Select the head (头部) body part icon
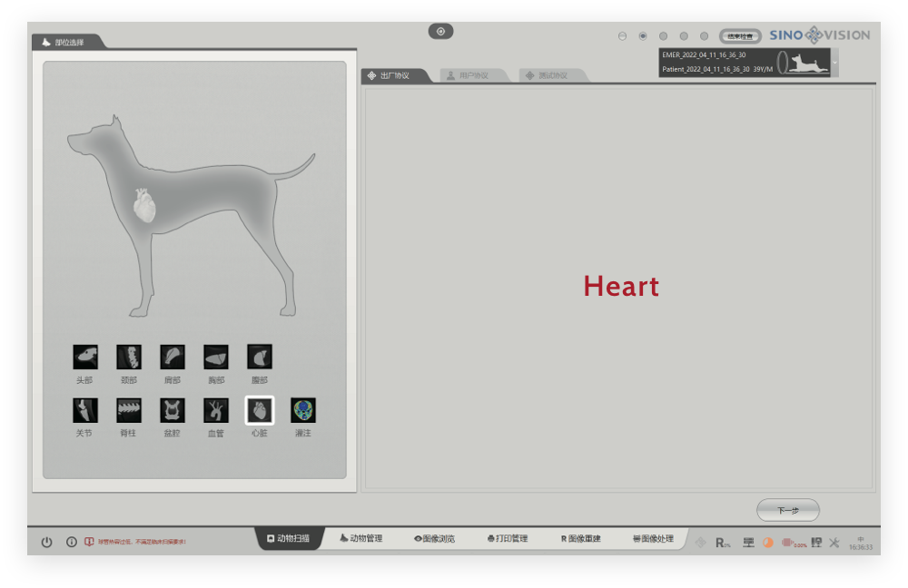 (85, 357)
